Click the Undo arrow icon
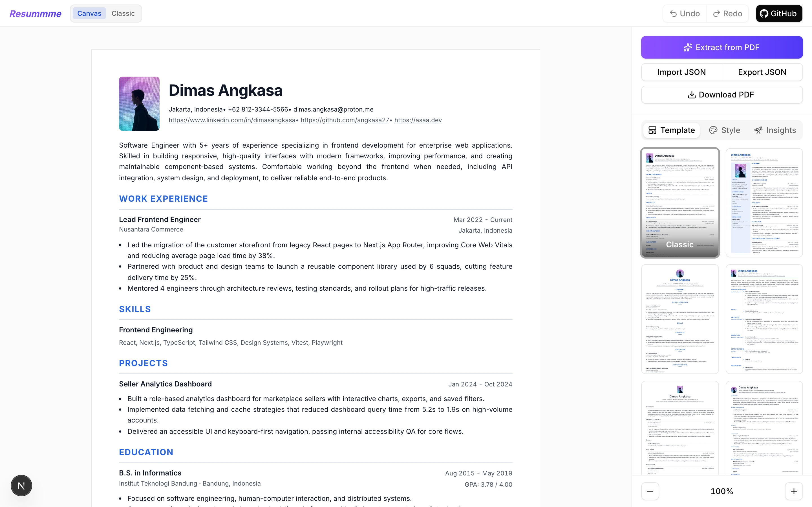Viewport: 812px width, 507px height. [673, 14]
